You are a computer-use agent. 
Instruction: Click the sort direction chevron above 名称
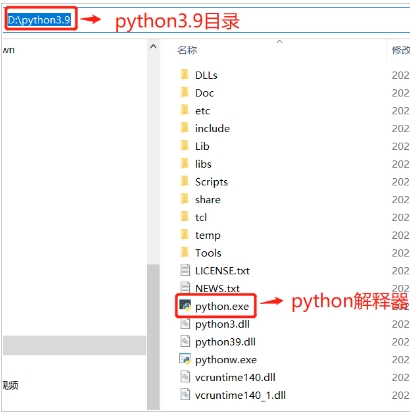coord(280,42)
